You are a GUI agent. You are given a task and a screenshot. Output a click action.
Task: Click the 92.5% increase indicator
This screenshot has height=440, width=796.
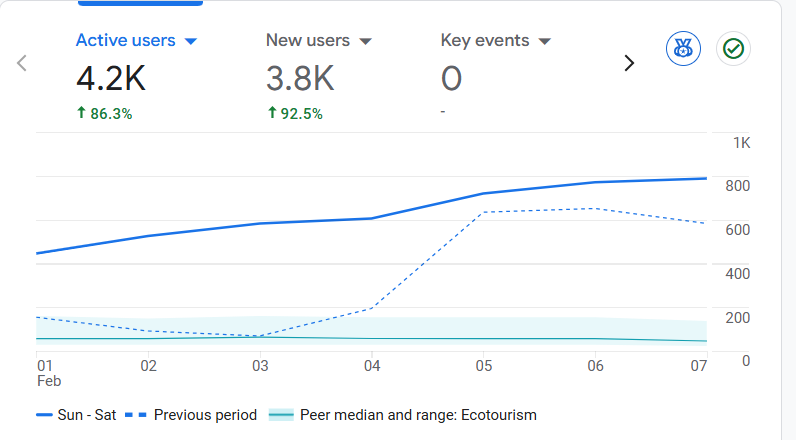click(294, 113)
